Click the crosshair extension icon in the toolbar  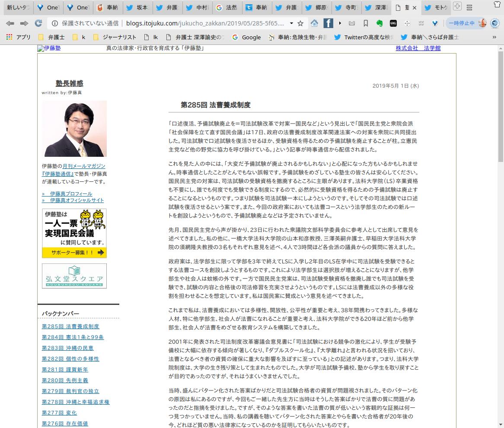[407, 23]
